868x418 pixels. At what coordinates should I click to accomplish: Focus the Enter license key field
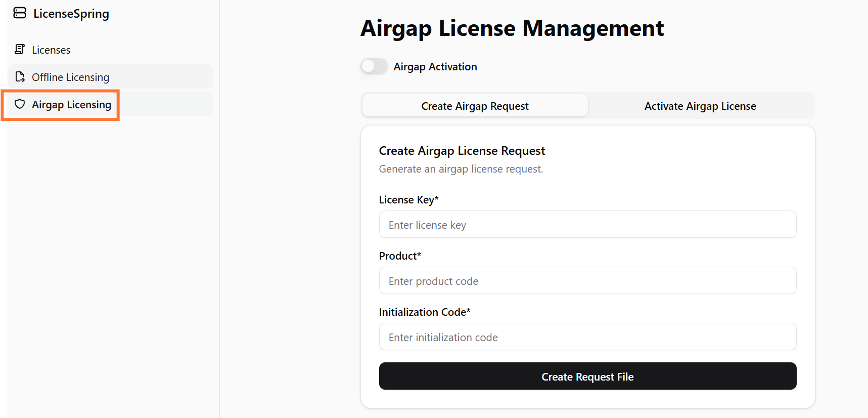tap(587, 225)
